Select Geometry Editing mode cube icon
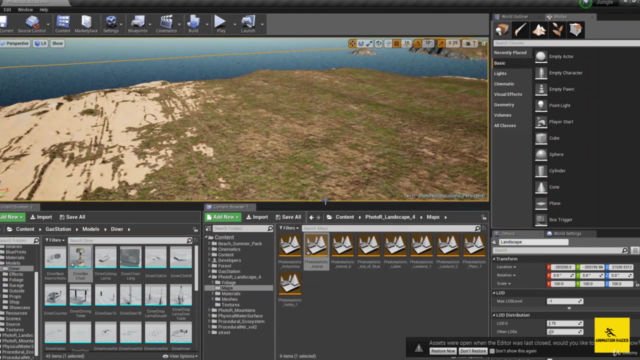Viewport: 640px width, 360px height. 576,30
